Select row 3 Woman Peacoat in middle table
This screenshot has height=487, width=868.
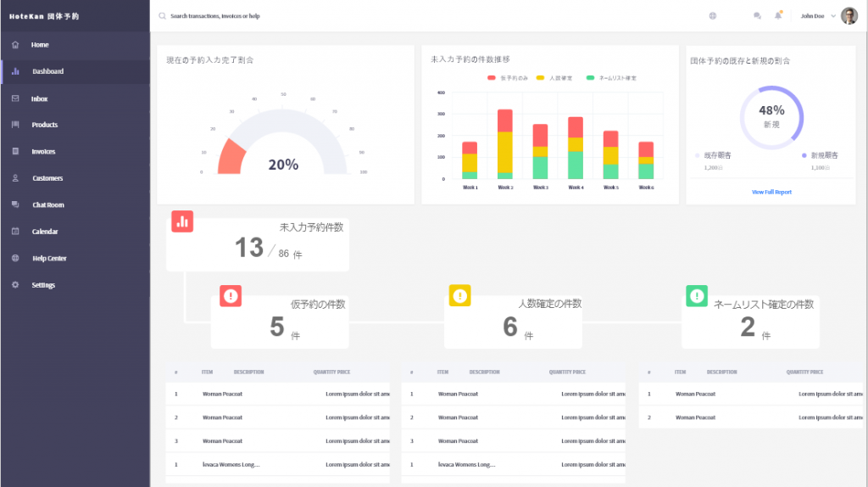pos(513,441)
